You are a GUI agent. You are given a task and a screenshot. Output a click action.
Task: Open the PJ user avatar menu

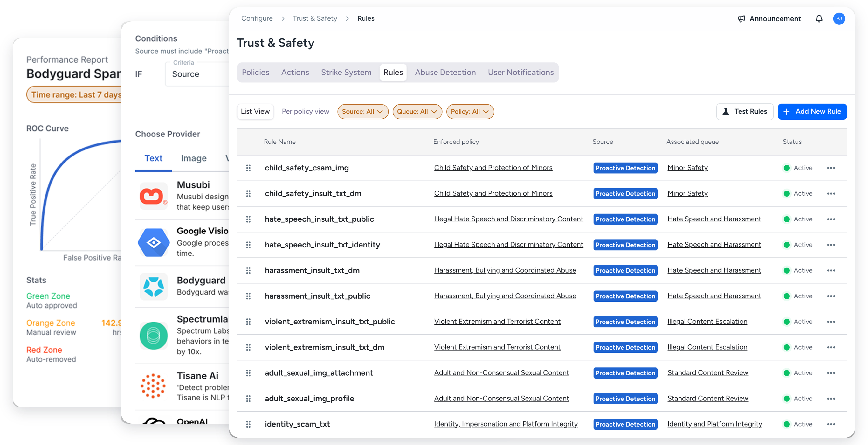839,18
